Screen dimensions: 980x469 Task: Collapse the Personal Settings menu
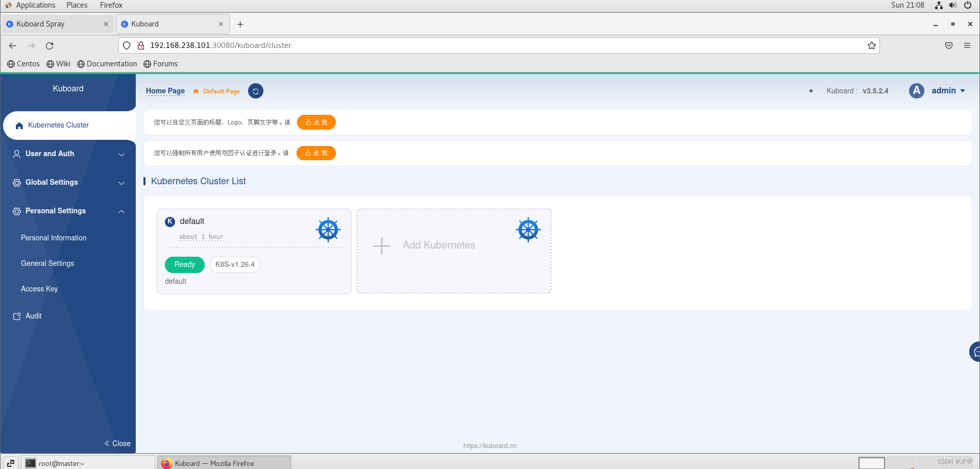click(68, 211)
